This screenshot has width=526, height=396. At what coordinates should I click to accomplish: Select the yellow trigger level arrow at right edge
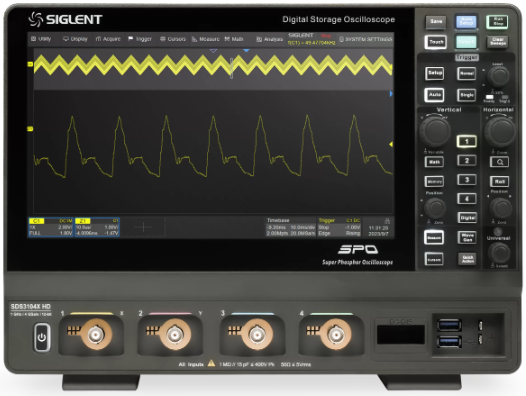pos(391,144)
